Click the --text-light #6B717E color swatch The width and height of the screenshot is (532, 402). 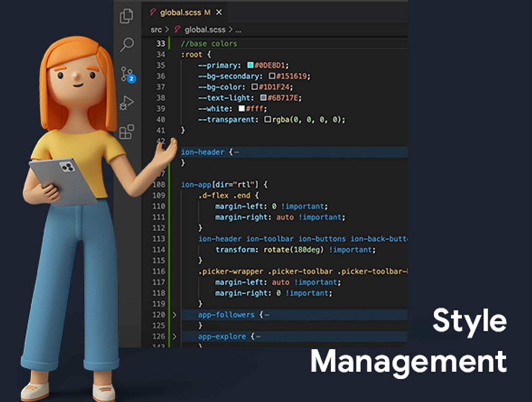pyautogui.click(x=263, y=98)
